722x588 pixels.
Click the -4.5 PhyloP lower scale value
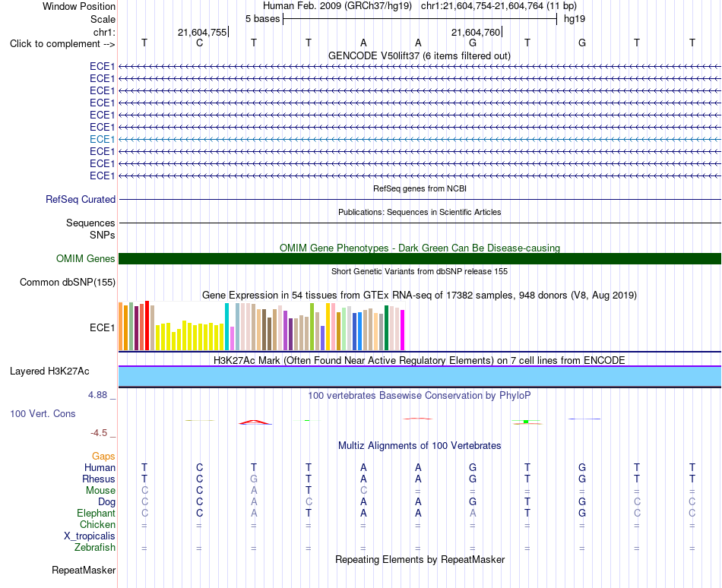pyautogui.click(x=99, y=433)
